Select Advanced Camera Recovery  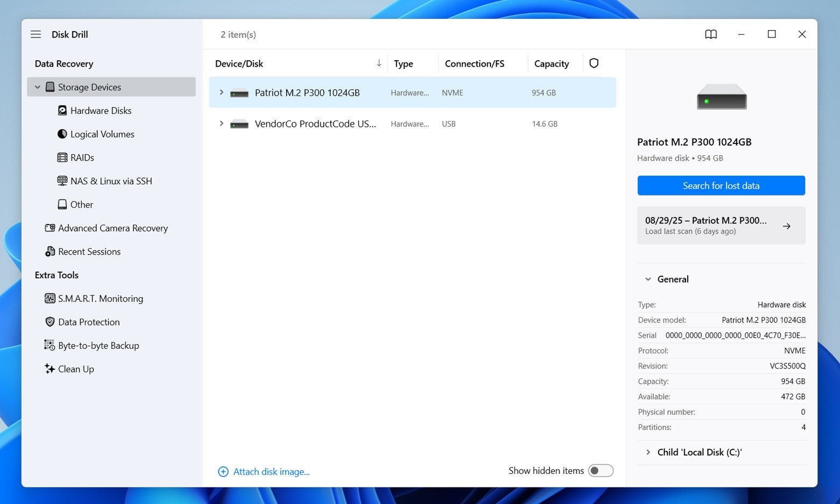[x=113, y=228]
